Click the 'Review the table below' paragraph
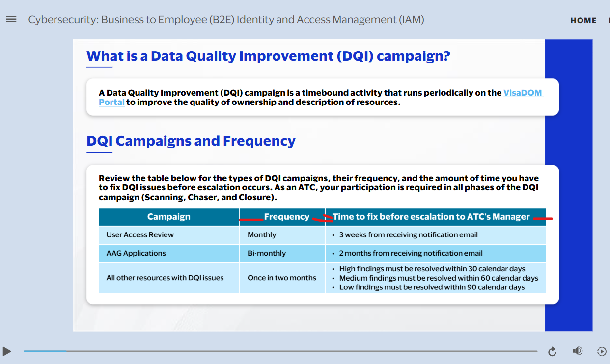This screenshot has height=364, width=610. (x=319, y=188)
